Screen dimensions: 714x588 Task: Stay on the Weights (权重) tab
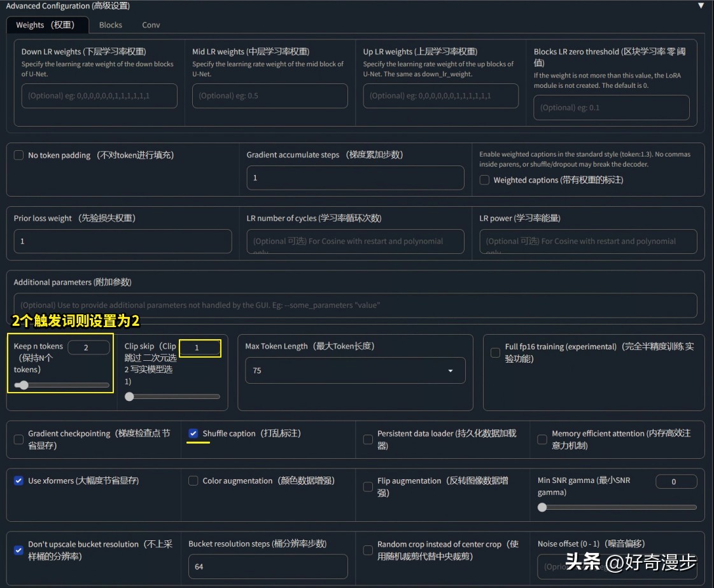pyautogui.click(x=47, y=25)
